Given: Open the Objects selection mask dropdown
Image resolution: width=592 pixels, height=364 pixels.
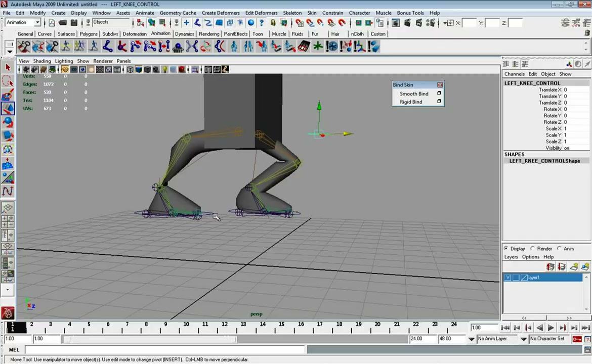Looking at the screenshot, I should (88, 23).
